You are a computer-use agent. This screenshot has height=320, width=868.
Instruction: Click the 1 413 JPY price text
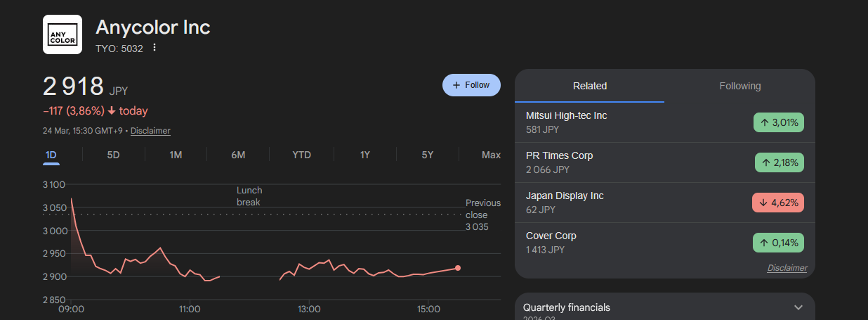click(546, 250)
